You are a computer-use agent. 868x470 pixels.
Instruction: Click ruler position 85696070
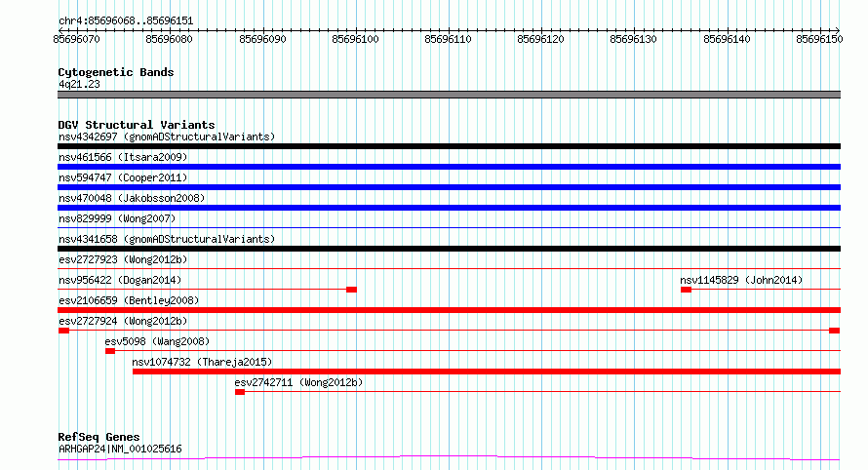76,39
